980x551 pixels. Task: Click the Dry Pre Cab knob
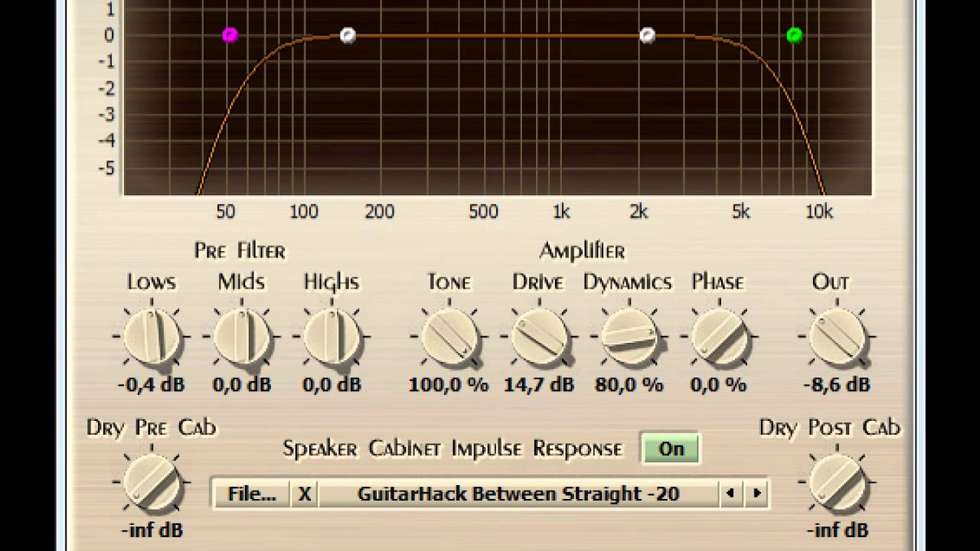(152, 481)
